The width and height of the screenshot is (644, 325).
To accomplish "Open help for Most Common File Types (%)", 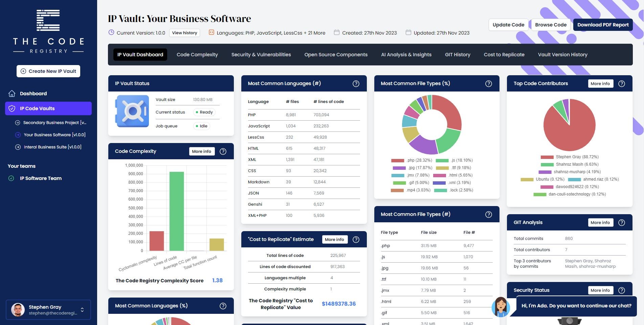I will (489, 84).
